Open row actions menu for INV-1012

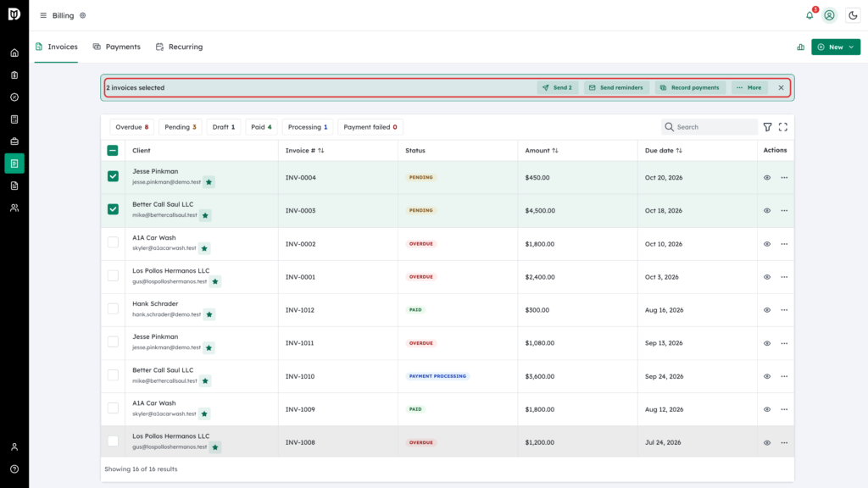pos(784,310)
